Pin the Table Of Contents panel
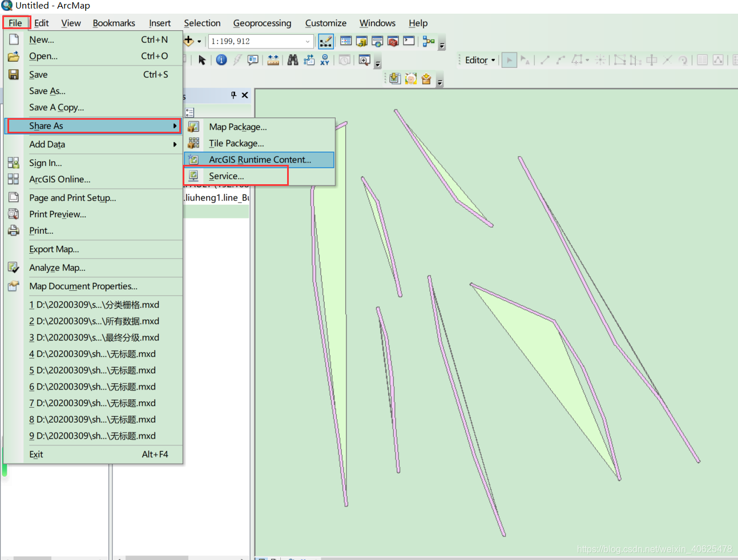The height and width of the screenshot is (560, 738). (233, 95)
